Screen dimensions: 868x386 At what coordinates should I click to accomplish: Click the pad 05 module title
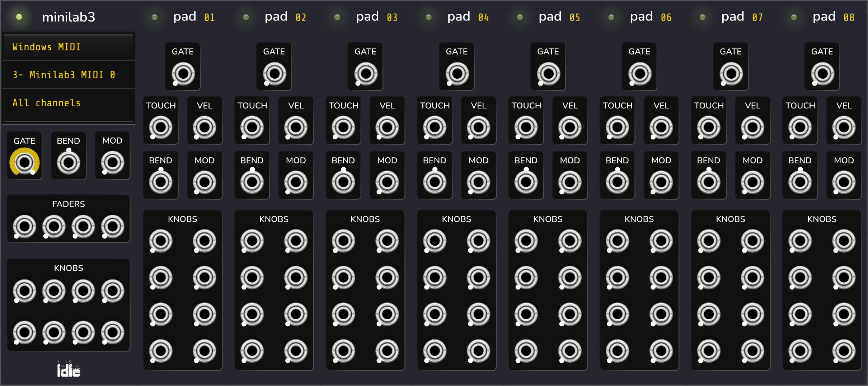559,17
